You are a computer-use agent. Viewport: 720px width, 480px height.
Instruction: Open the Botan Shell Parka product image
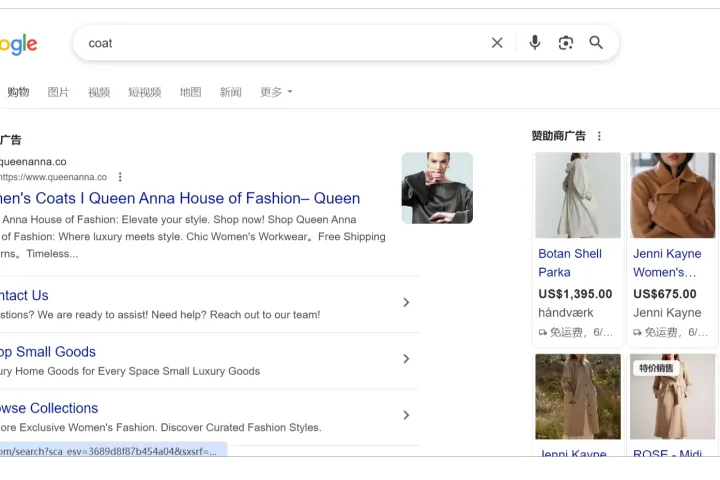coord(578,195)
